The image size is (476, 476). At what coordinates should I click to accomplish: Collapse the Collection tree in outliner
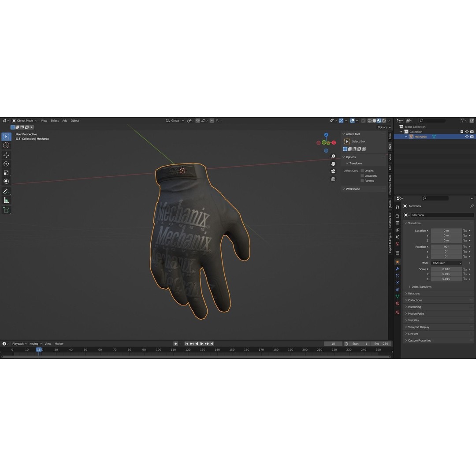[402, 132]
